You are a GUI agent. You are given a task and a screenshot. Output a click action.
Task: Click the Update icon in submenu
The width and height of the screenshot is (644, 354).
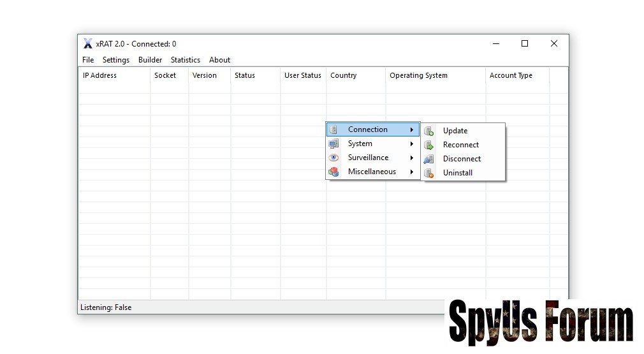[x=429, y=131]
